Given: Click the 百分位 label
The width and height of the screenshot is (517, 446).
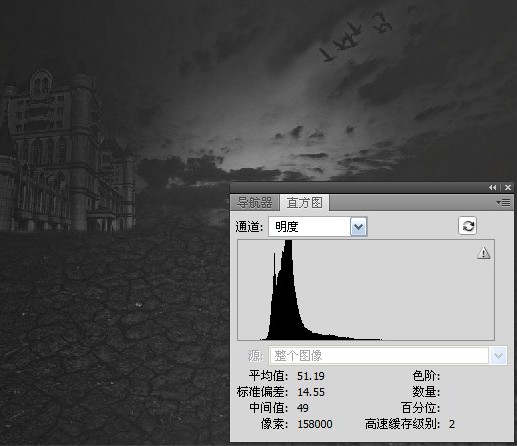Looking at the screenshot, I should pyautogui.click(x=420, y=408).
